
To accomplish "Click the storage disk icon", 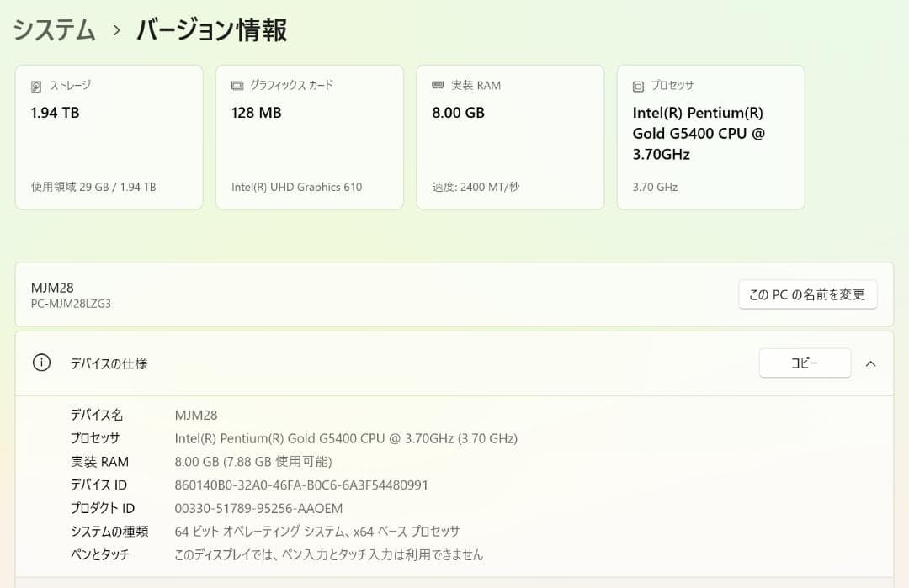I will pos(36,87).
